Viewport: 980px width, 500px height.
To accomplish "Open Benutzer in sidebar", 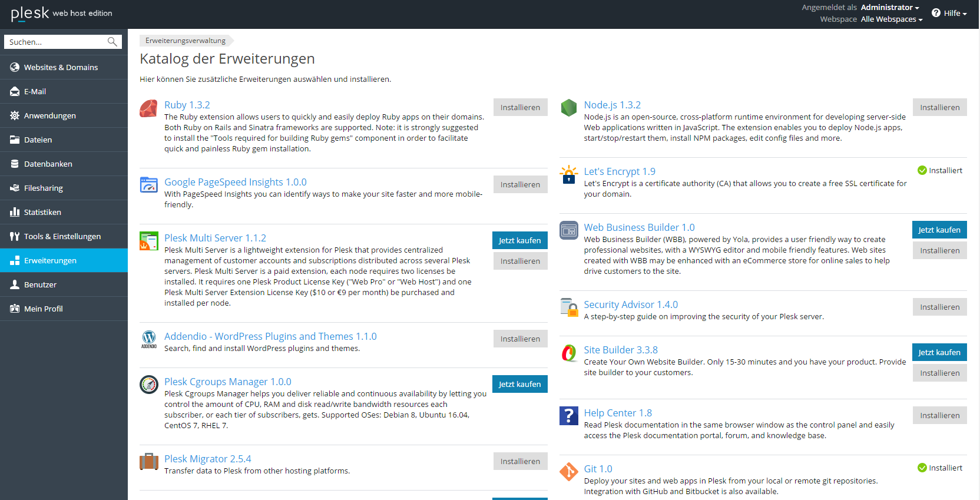I will (64, 284).
